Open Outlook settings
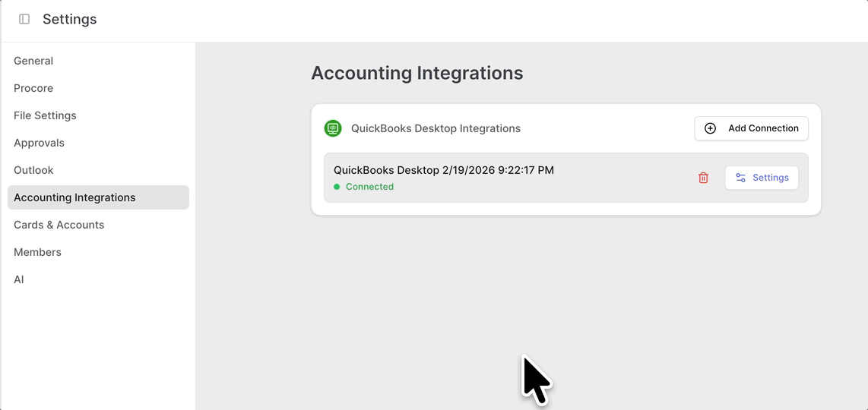868x410 pixels. (x=98, y=170)
